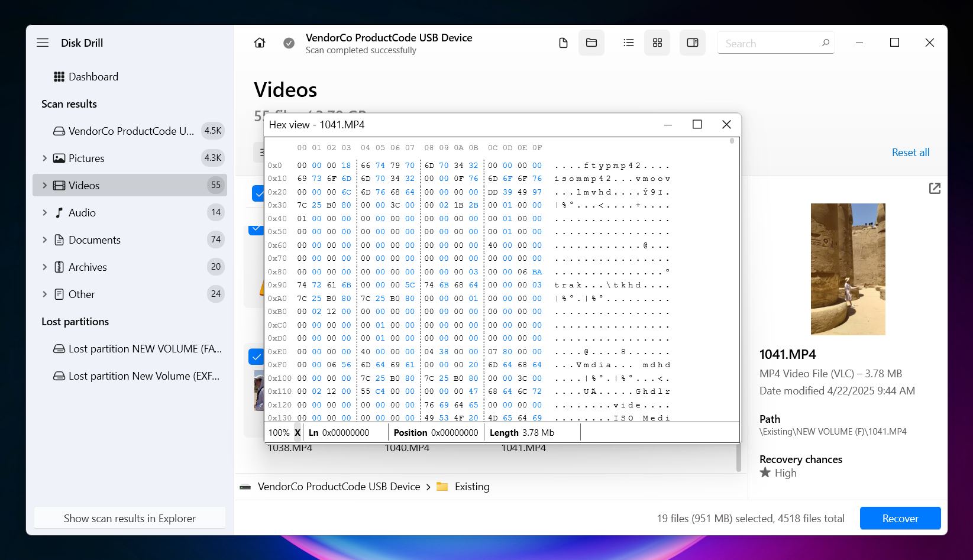
Task: Click the Ln 0x00000000 status entry
Action: [x=339, y=433]
